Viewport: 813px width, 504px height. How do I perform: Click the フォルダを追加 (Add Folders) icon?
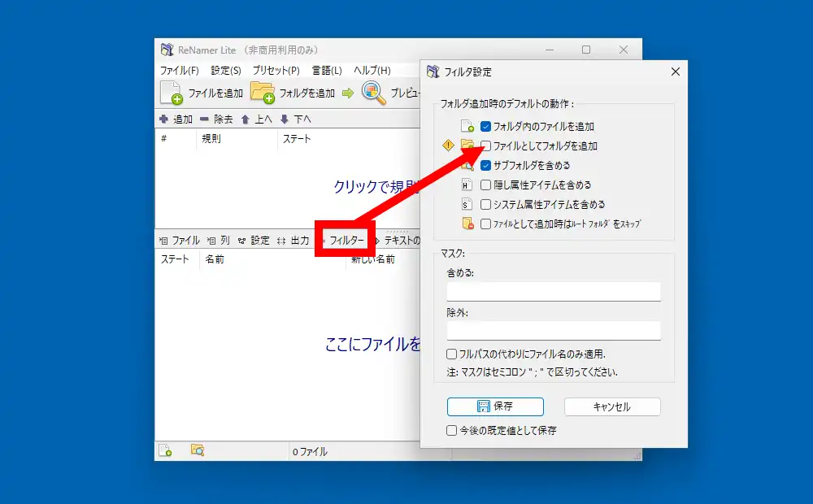point(263,93)
